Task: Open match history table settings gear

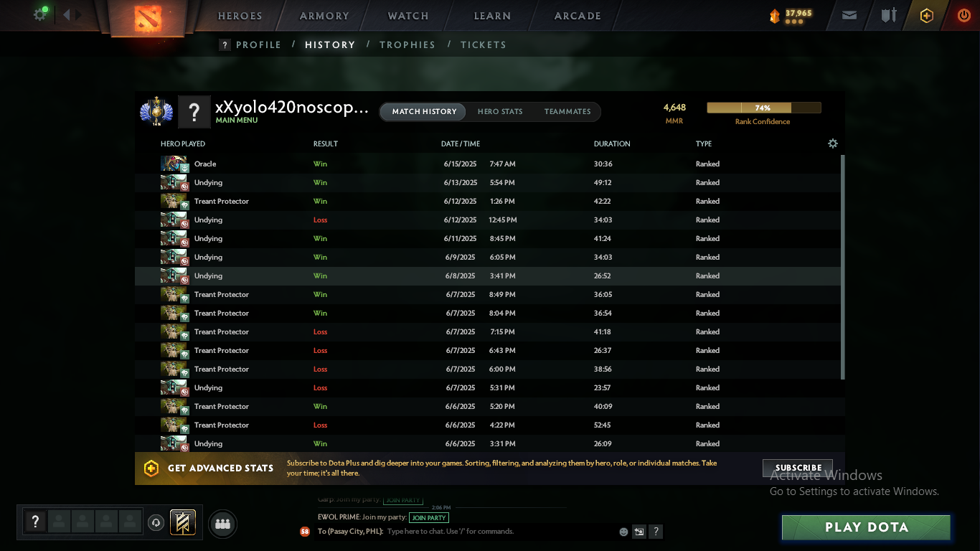Action: click(x=833, y=143)
